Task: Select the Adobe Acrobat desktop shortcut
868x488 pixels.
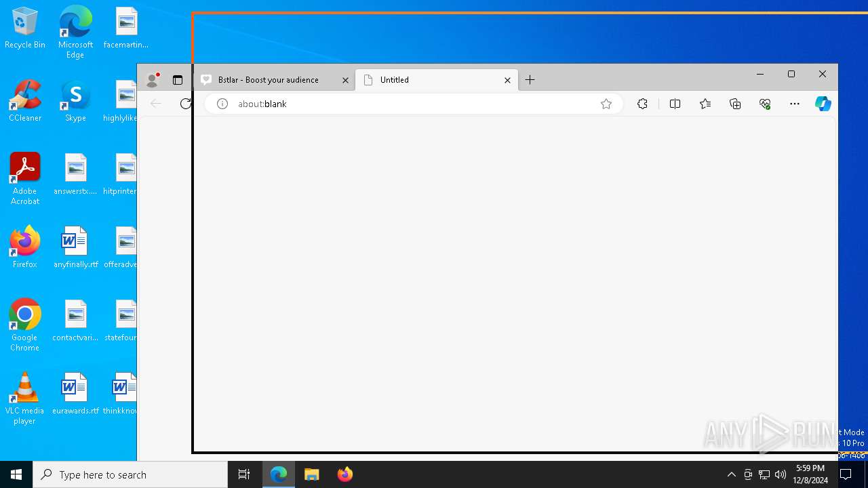Action: [25, 179]
